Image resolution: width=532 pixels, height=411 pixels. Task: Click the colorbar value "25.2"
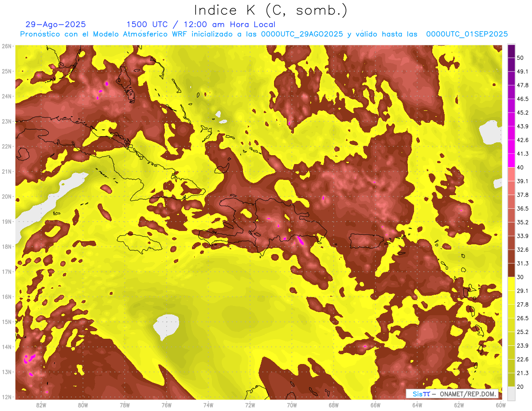523,332
